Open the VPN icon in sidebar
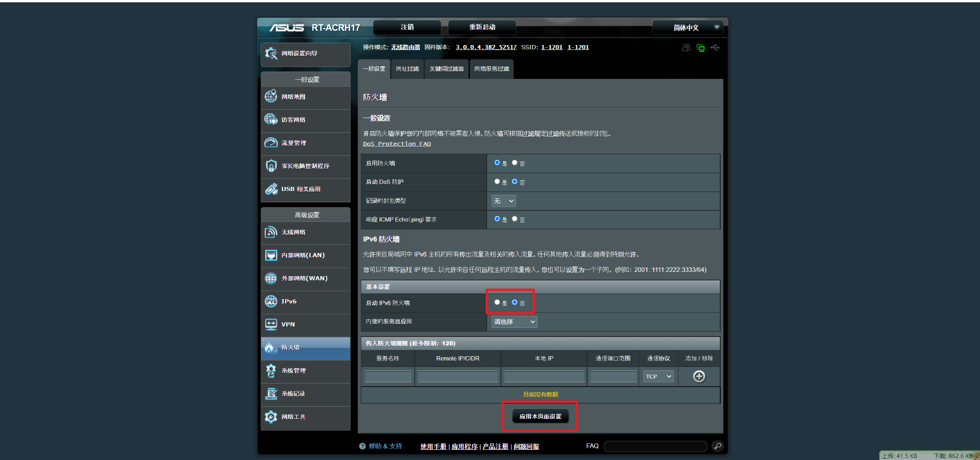Viewport: 980px width, 460px height. [271, 324]
